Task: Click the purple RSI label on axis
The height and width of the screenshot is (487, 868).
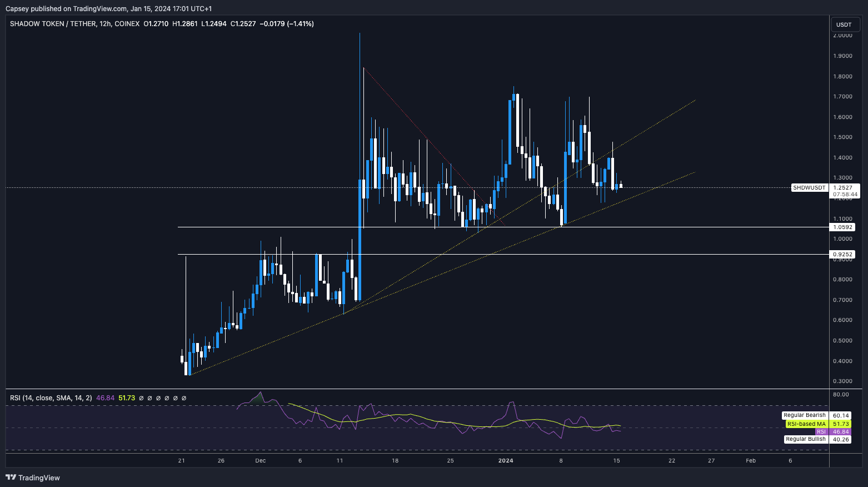Action: (821, 432)
